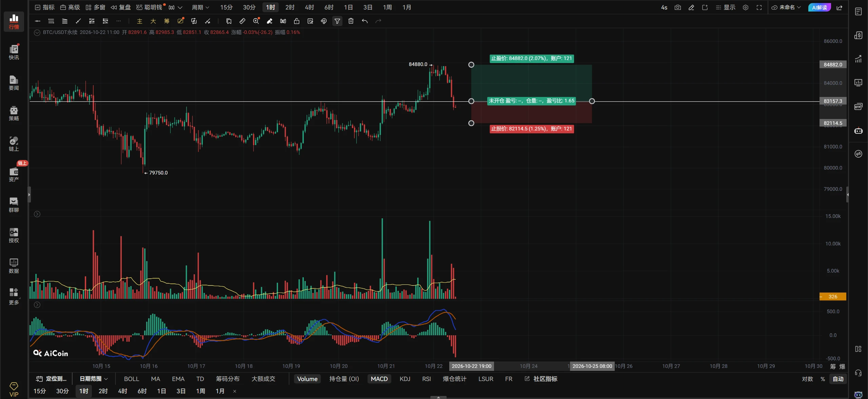Toggle the RSI indicator

tap(427, 379)
